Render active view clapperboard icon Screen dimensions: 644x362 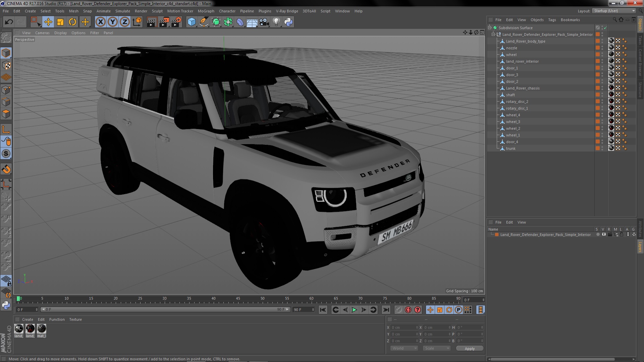(x=152, y=22)
